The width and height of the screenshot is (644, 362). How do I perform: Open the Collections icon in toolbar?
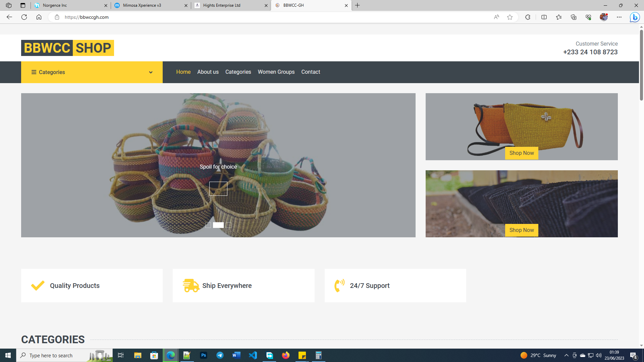click(574, 17)
